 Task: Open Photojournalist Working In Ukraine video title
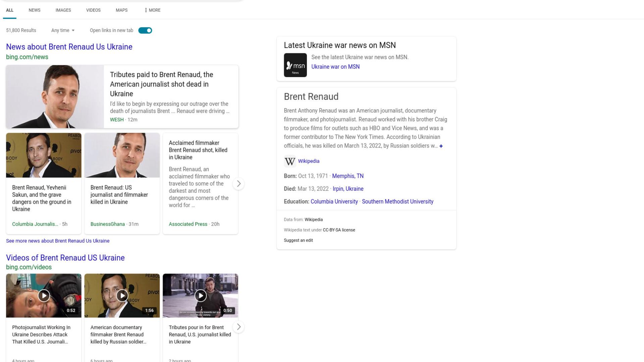click(41, 335)
